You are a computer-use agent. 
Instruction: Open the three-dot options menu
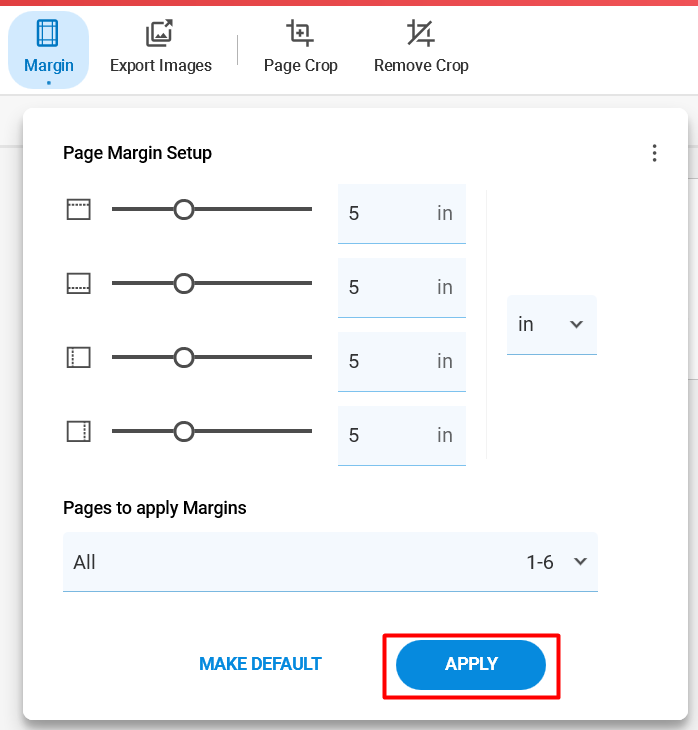[654, 153]
